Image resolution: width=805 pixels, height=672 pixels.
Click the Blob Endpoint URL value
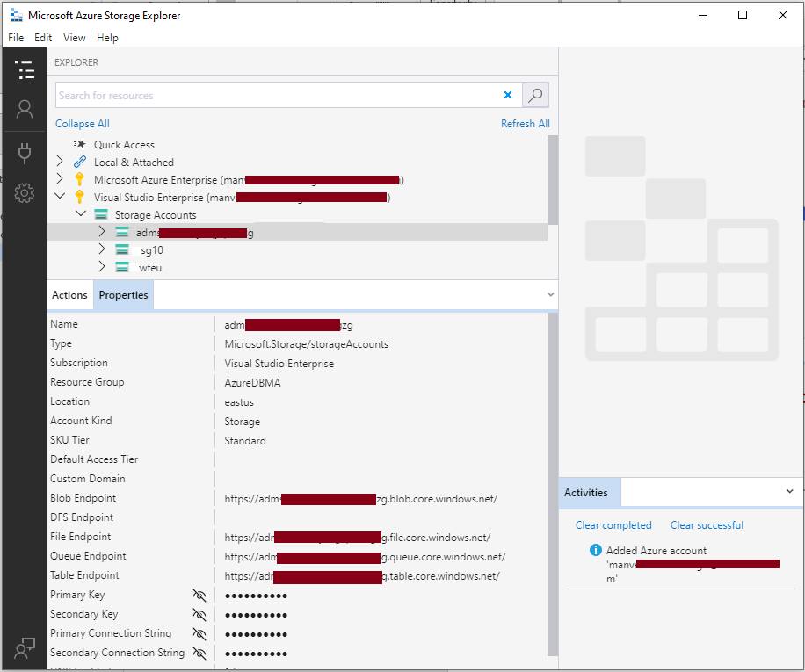[x=361, y=499]
